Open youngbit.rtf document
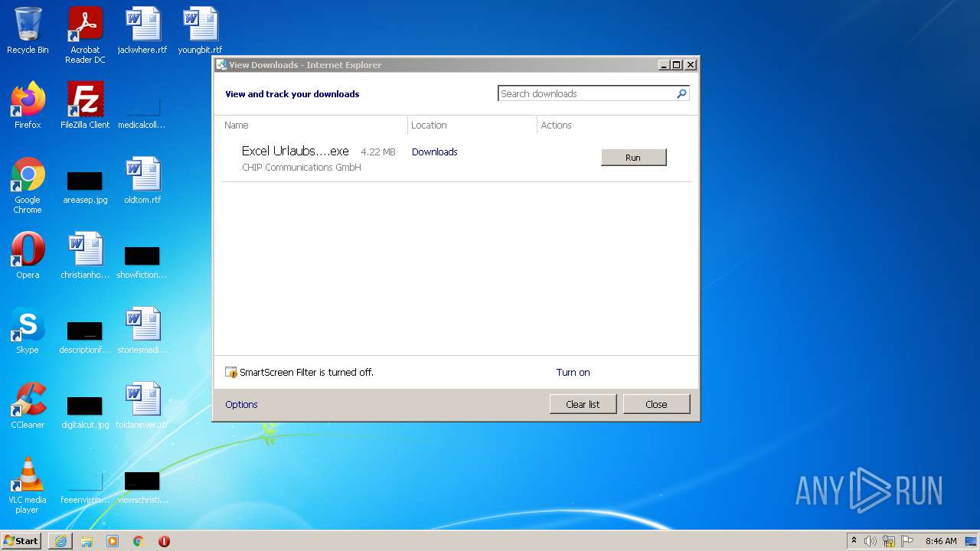This screenshot has height=551, width=980. tap(200, 31)
